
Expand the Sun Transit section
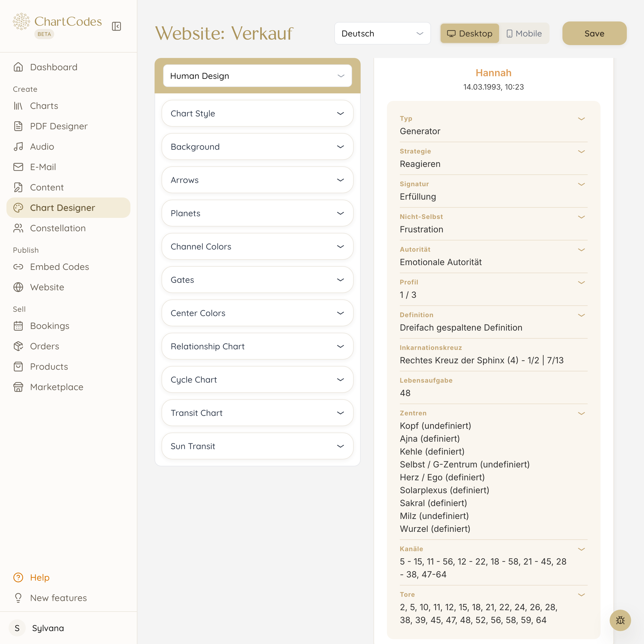tap(257, 446)
